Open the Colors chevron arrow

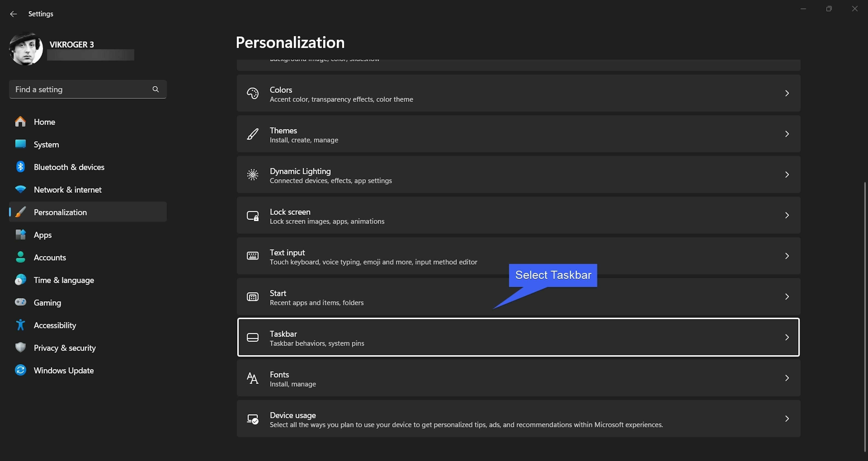pos(787,93)
